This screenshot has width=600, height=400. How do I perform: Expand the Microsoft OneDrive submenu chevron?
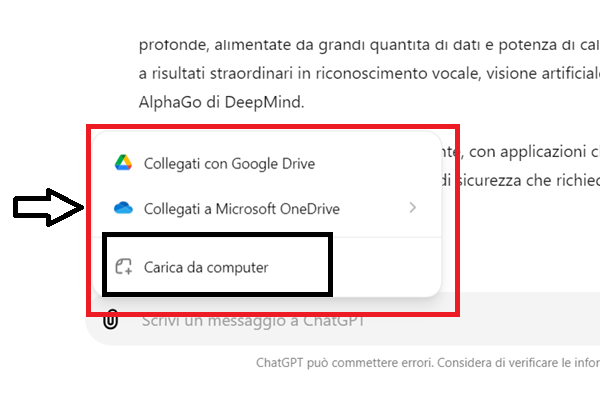tap(413, 209)
